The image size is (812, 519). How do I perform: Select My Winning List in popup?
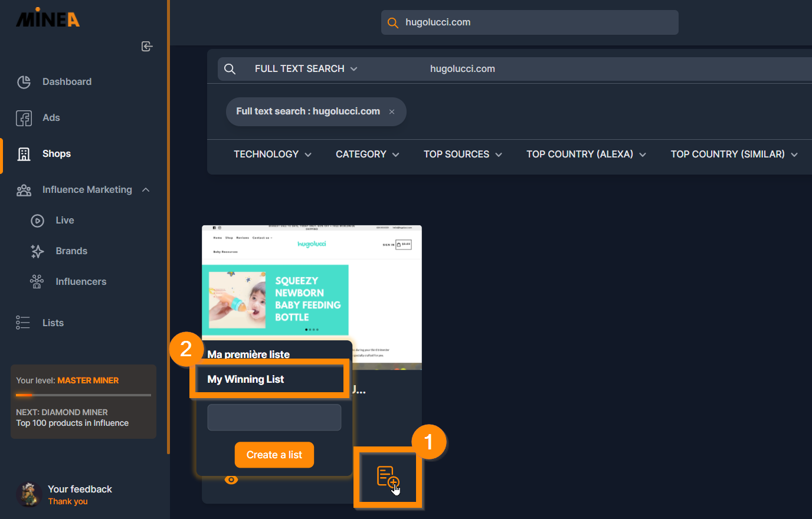pos(245,379)
